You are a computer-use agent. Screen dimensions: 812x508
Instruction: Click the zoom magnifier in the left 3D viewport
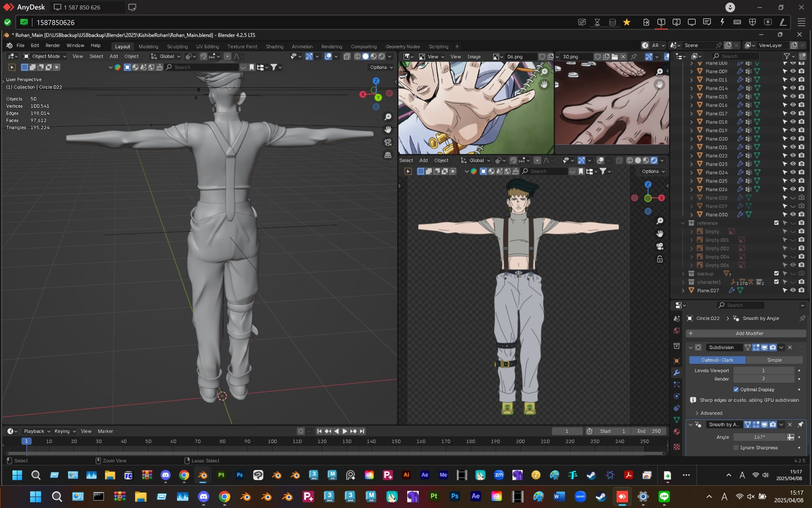tap(388, 117)
